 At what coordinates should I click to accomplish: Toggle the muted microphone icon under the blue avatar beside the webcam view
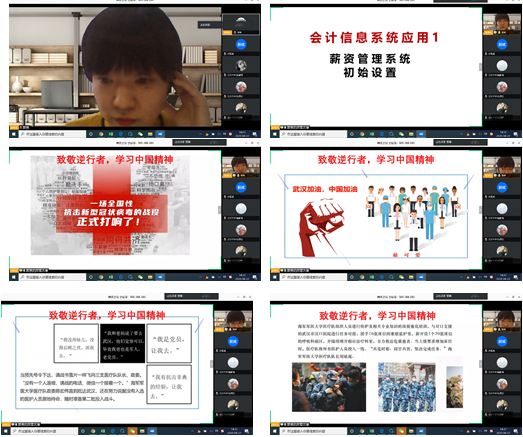[x=225, y=54]
